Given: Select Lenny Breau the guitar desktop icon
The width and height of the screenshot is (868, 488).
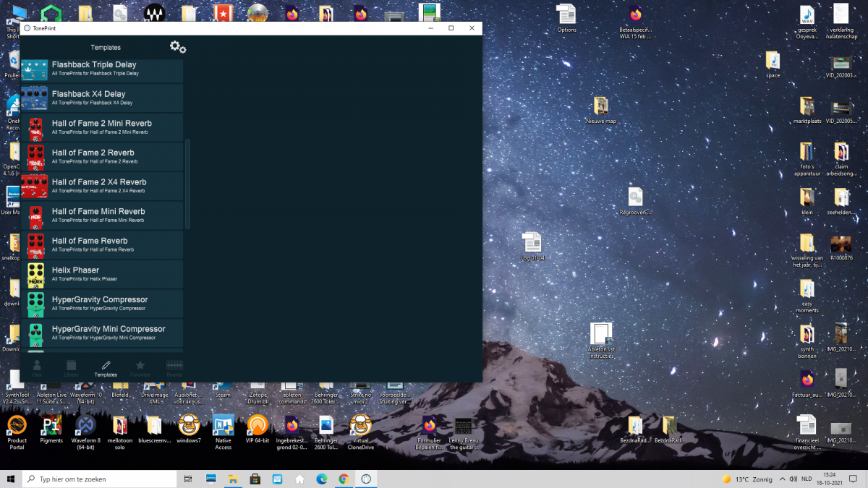Looking at the screenshot, I should (464, 432).
